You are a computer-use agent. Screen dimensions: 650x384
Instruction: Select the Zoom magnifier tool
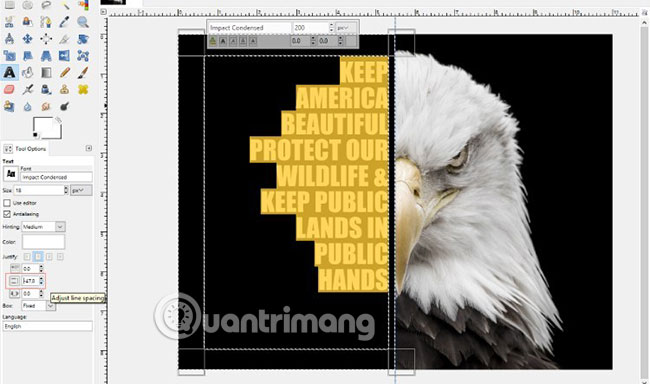(82, 22)
